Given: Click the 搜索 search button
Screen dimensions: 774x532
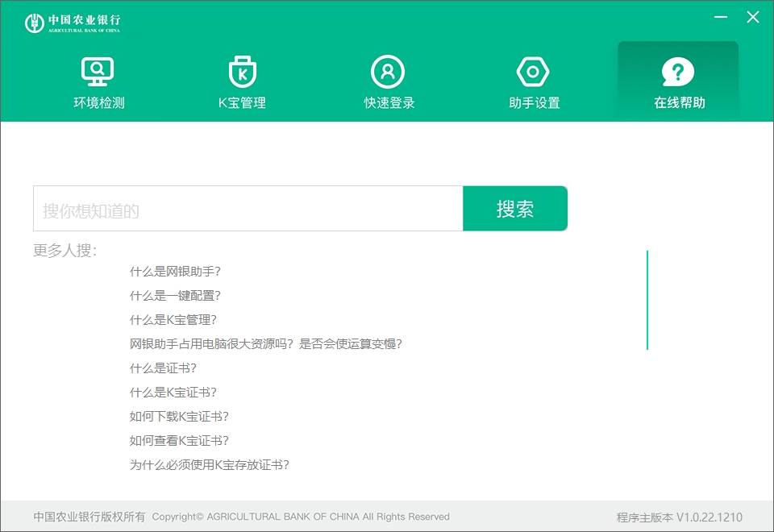Looking at the screenshot, I should 515,208.
